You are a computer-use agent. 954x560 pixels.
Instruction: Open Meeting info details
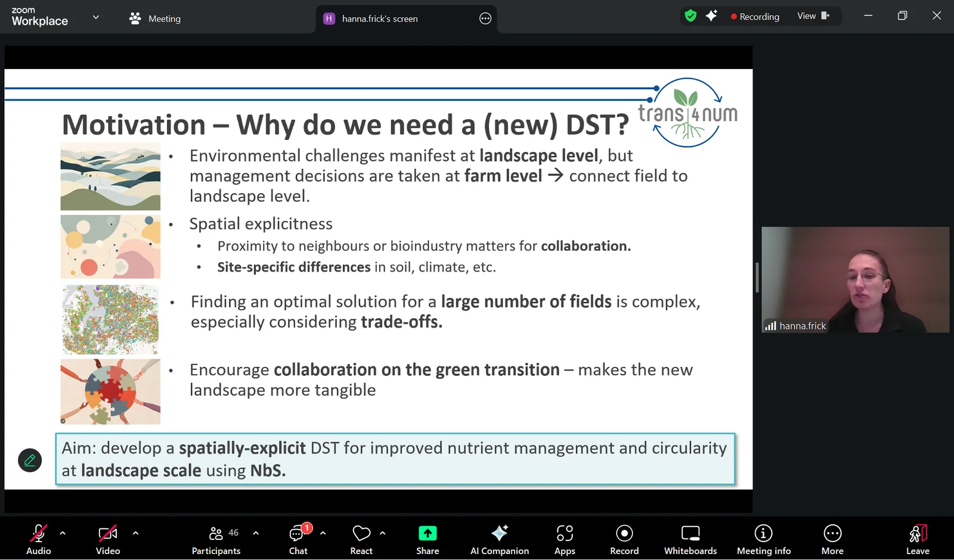tap(763, 538)
